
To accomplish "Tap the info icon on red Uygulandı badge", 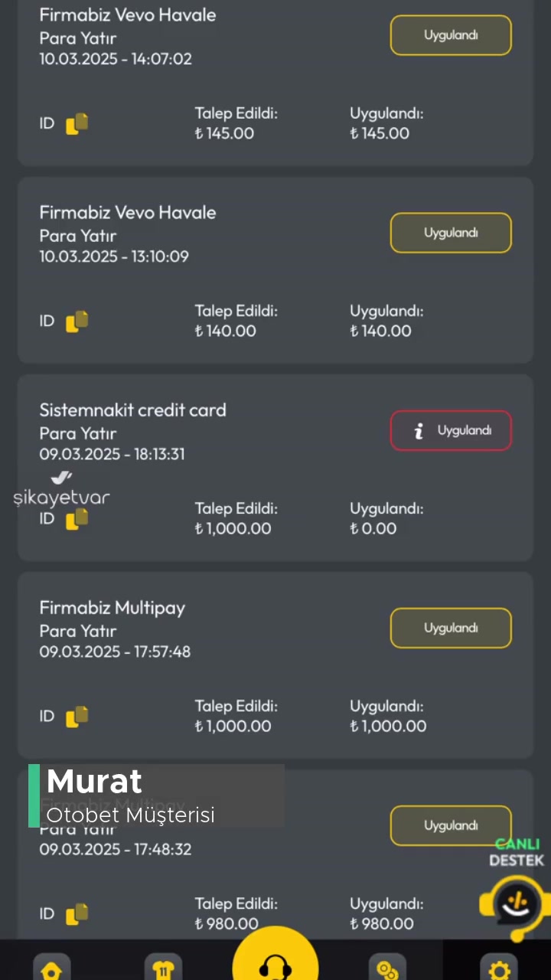I will click(x=418, y=430).
